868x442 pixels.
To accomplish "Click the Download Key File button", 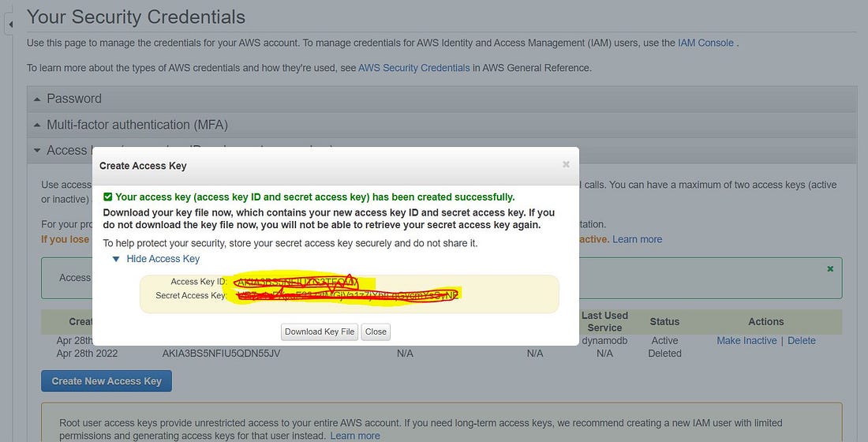I will click(x=320, y=331).
